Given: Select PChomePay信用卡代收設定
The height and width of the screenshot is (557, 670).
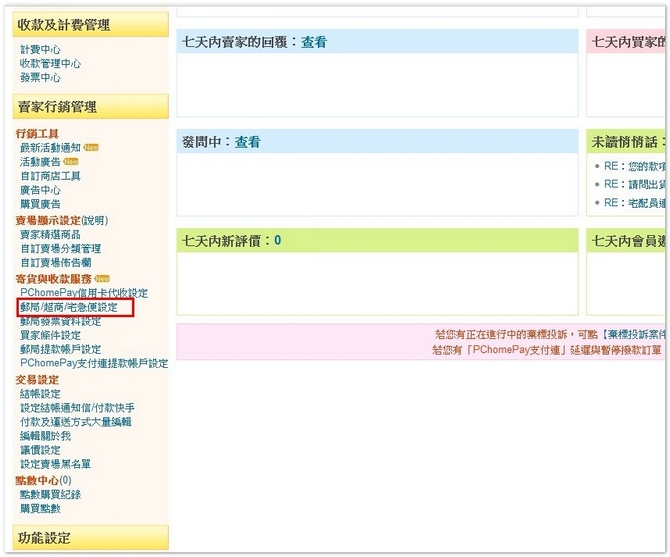Looking at the screenshot, I should coord(83,293).
